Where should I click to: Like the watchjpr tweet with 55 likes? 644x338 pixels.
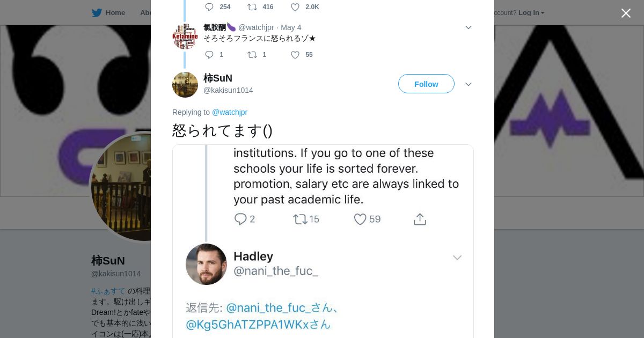coord(295,55)
